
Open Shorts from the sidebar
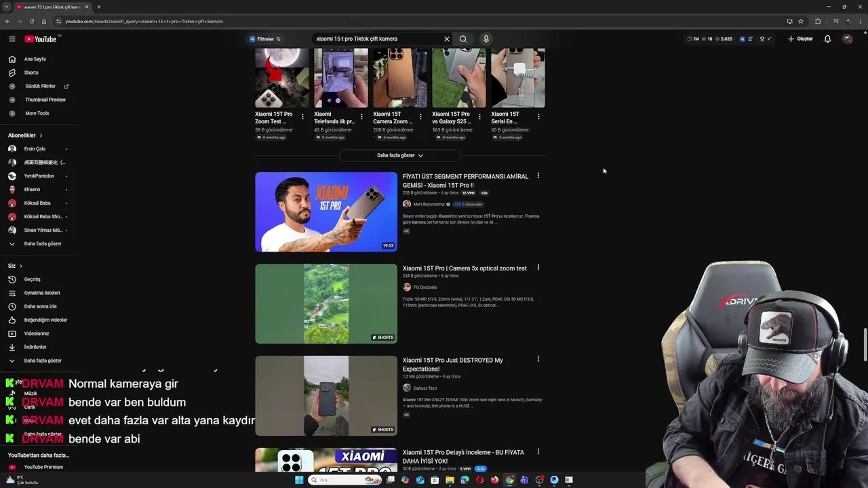31,73
